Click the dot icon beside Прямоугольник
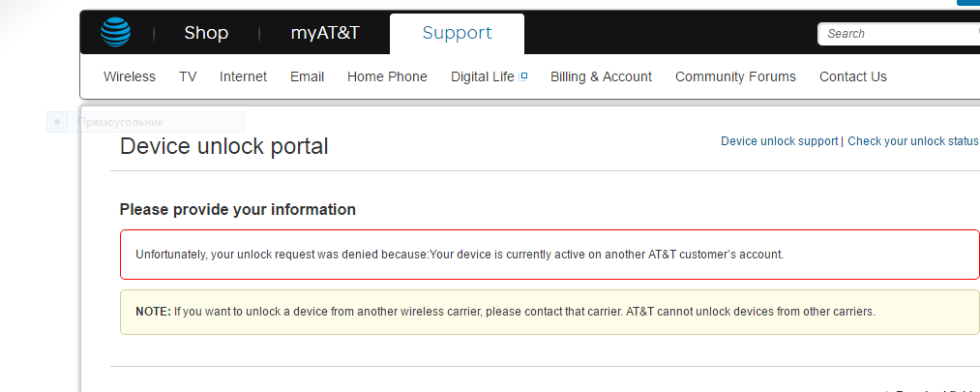Screen dimensions: 980x392 (57, 122)
